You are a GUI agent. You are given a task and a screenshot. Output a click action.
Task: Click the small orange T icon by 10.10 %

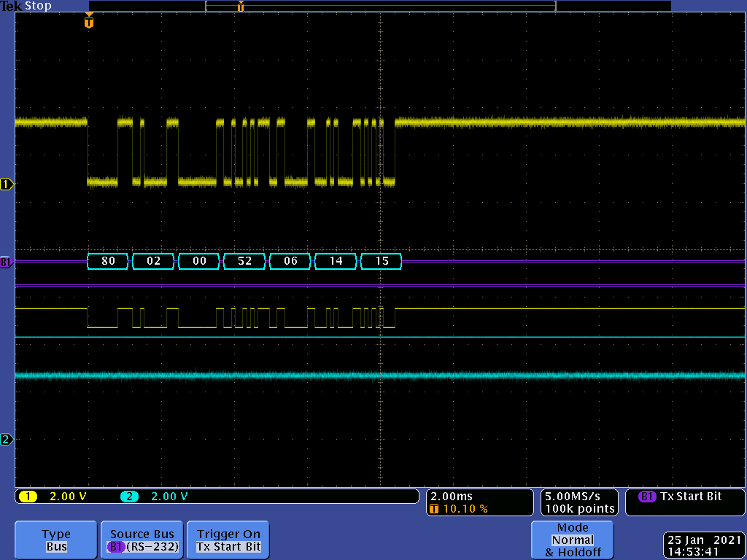pos(434,509)
